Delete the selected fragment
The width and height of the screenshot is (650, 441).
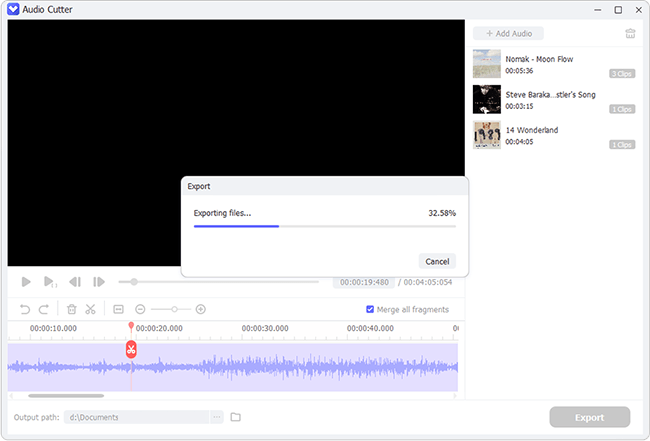point(72,309)
